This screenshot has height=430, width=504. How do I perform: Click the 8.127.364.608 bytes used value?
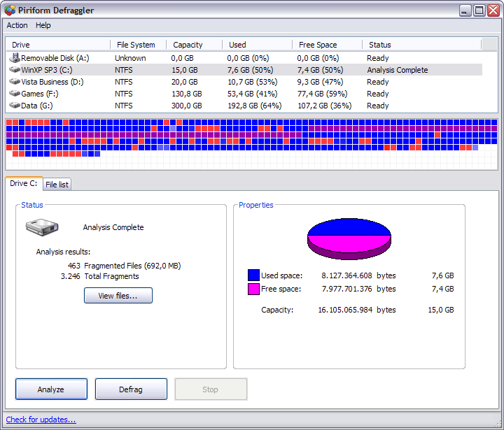point(358,275)
